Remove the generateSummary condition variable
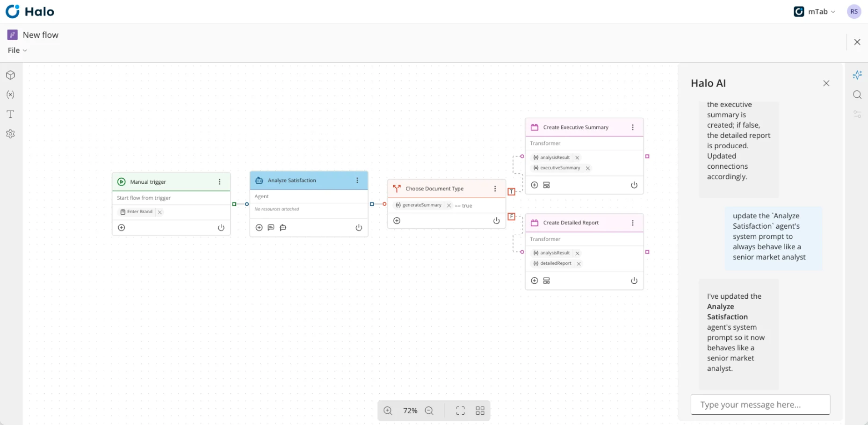The height and width of the screenshot is (425, 868). click(449, 205)
